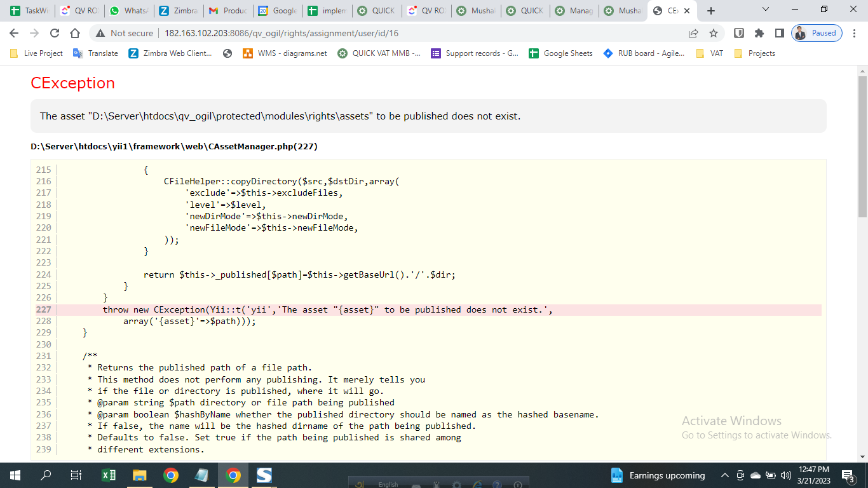Switch to the WhatsApp tab
868x488 pixels.
point(130,11)
